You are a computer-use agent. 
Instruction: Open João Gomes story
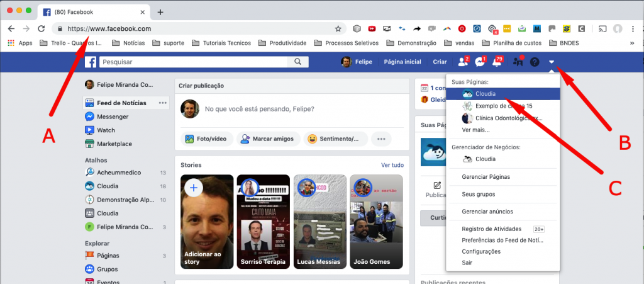pyautogui.click(x=376, y=222)
